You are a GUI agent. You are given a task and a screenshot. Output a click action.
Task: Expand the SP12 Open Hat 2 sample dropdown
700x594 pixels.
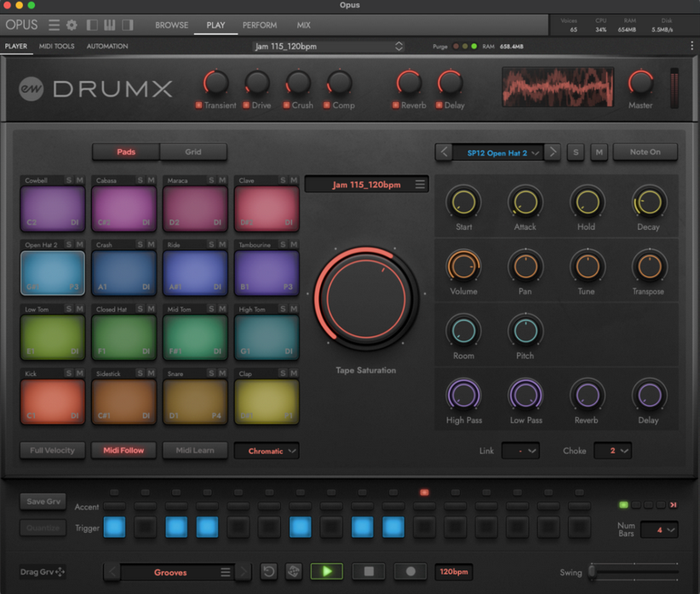497,152
